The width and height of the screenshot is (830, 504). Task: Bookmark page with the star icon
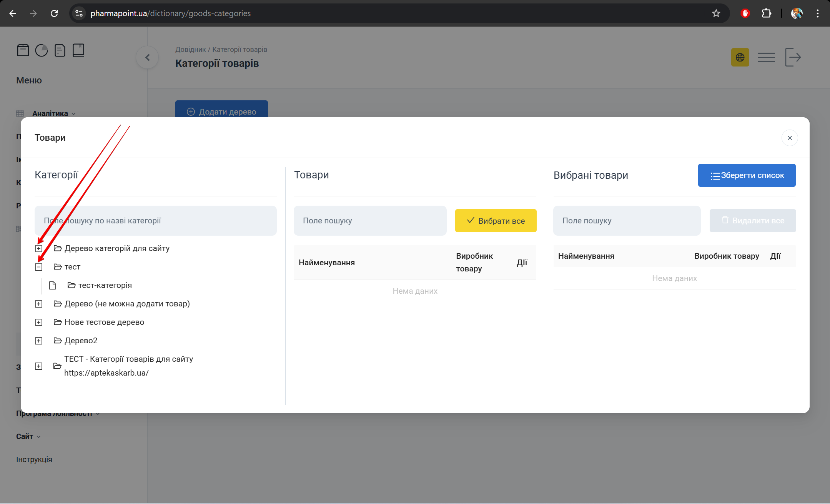(x=716, y=13)
